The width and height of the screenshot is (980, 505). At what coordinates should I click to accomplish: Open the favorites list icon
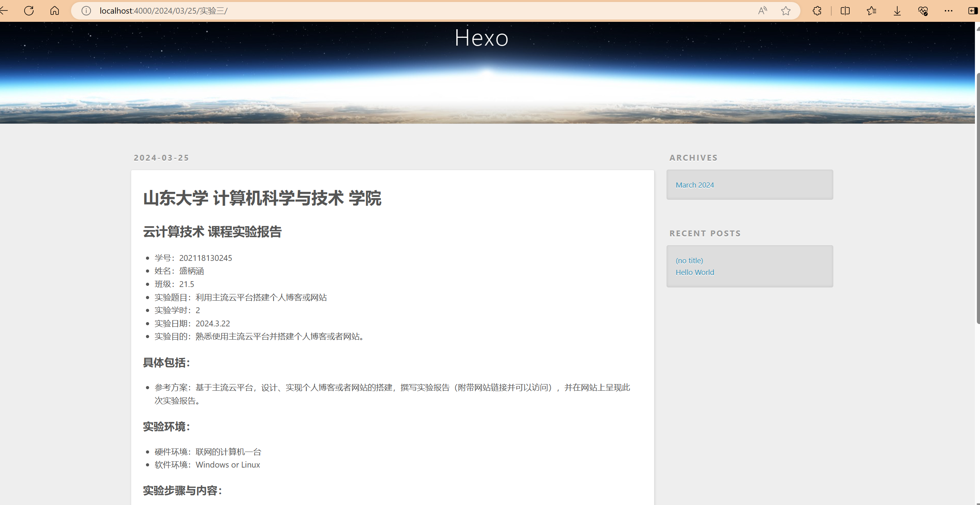pos(871,11)
